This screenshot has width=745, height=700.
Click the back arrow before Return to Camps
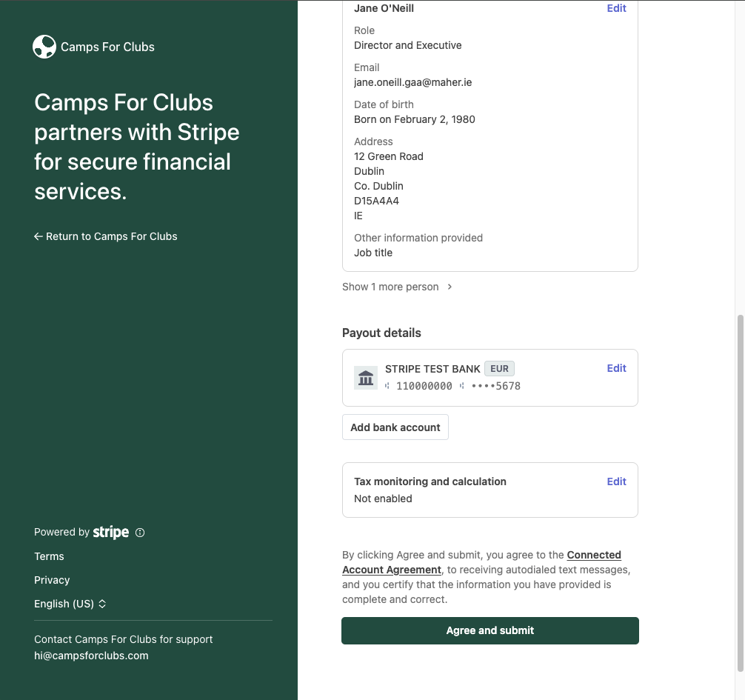(x=39, y=236)
